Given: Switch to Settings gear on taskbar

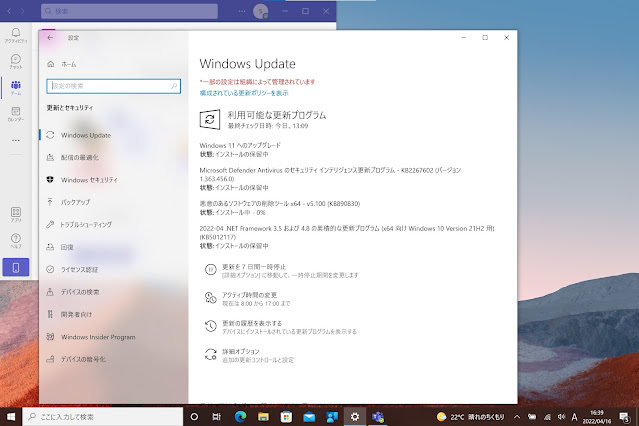Looking at the screenshot, I should [x=355, y=417].
